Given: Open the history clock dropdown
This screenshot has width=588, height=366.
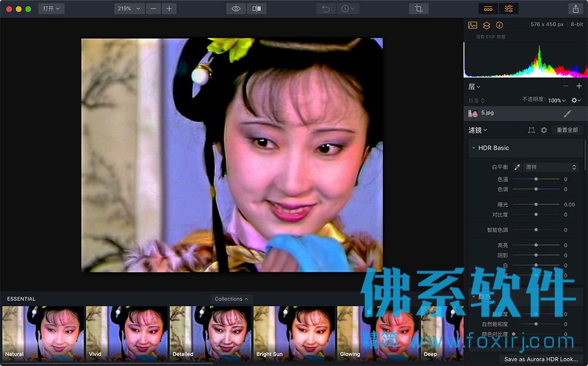Looking at the screenshot, I should (x=348, y=9).
